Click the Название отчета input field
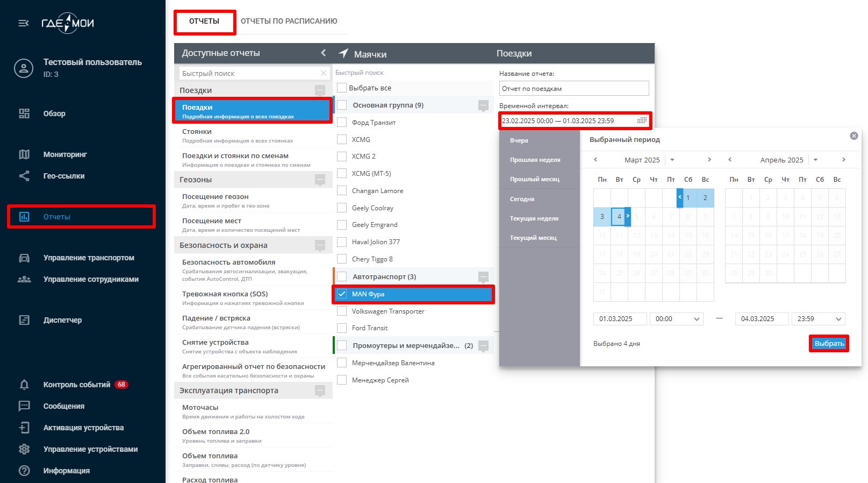 (x=573, y=89)
